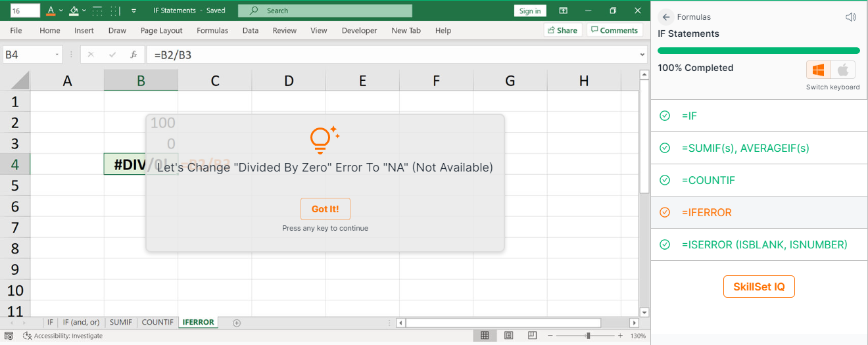Open the Insert ribbon tab
This screenshot has height=345, width=868.
click(84, 30)
